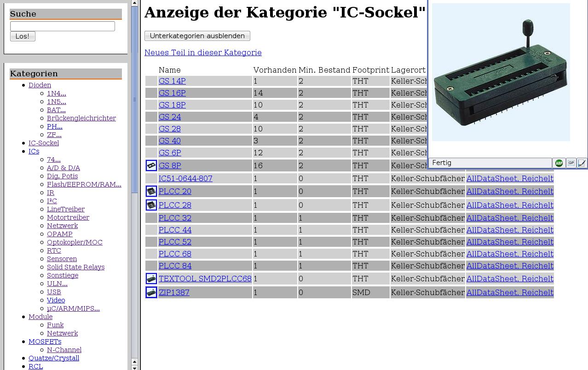Select the Dioden category
Screen dimensions: 588x370
40,85
